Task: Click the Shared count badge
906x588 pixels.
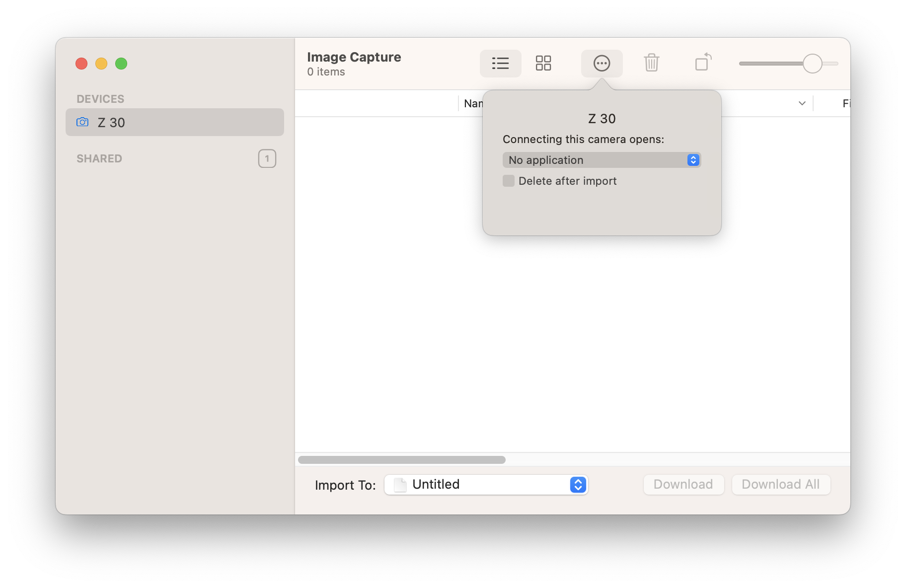Action: tap(267, 158)
